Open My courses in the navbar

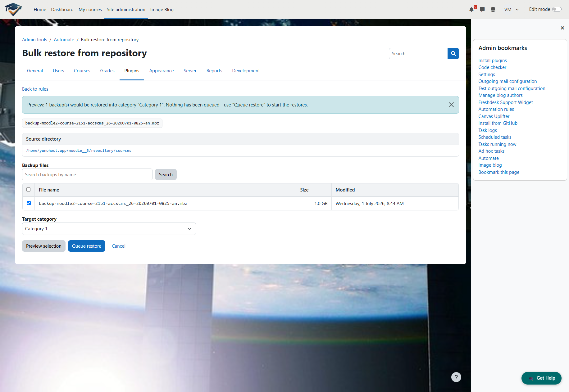pos(90,9)
